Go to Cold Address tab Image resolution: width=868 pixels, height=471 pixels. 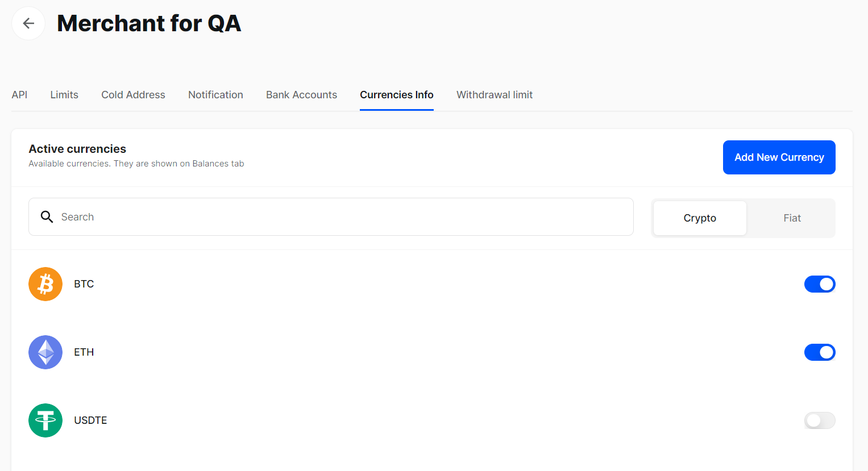pos(133,95)
